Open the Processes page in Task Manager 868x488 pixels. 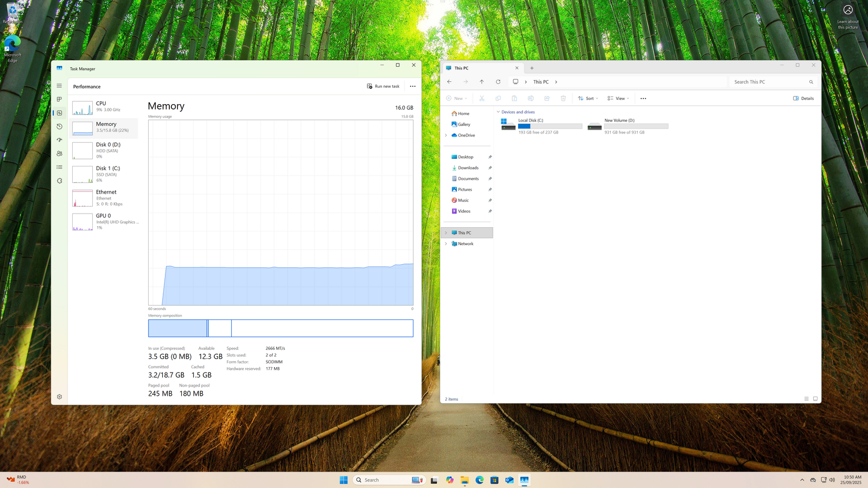(59, 99)
